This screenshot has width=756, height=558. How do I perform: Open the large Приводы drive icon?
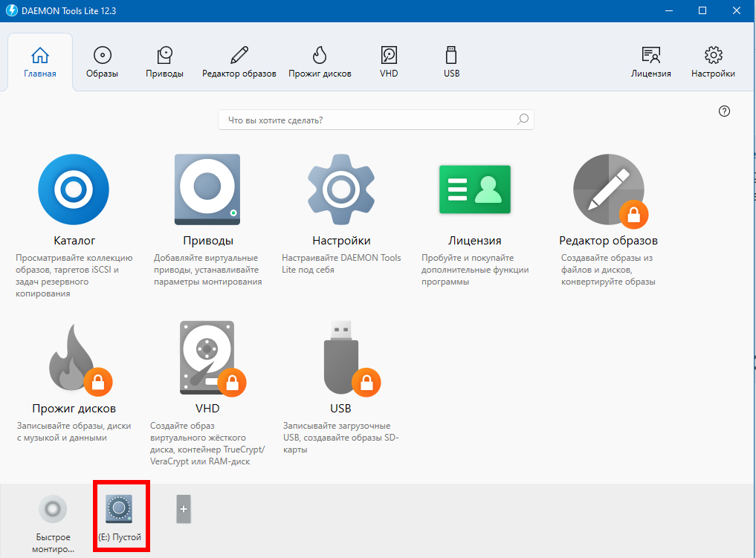[207, 189]
